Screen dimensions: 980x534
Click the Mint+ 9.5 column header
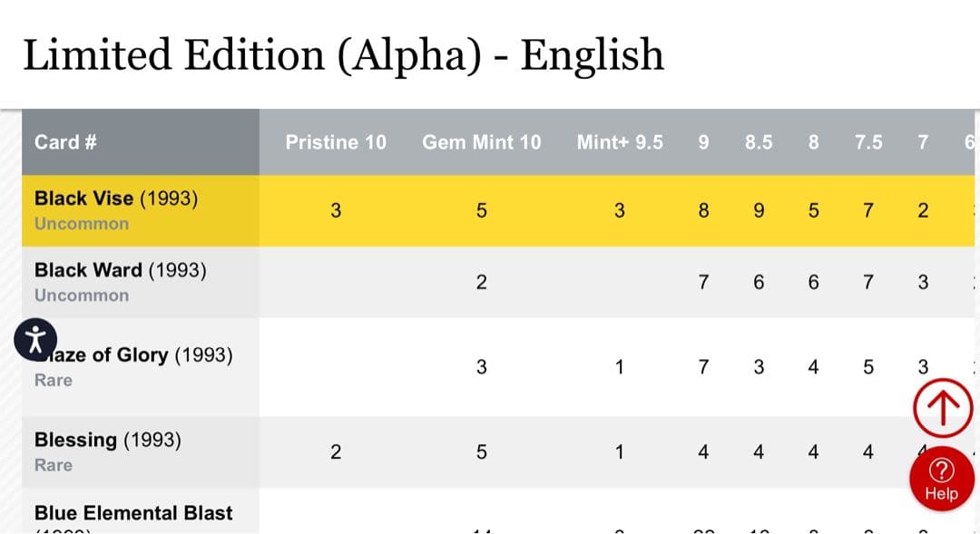(x=620, y=142)
